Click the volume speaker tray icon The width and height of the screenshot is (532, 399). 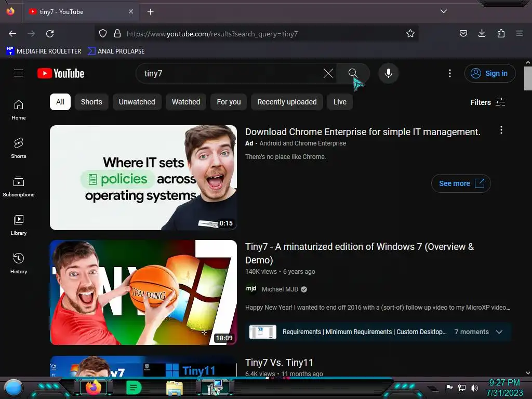[x=474, y=388]
